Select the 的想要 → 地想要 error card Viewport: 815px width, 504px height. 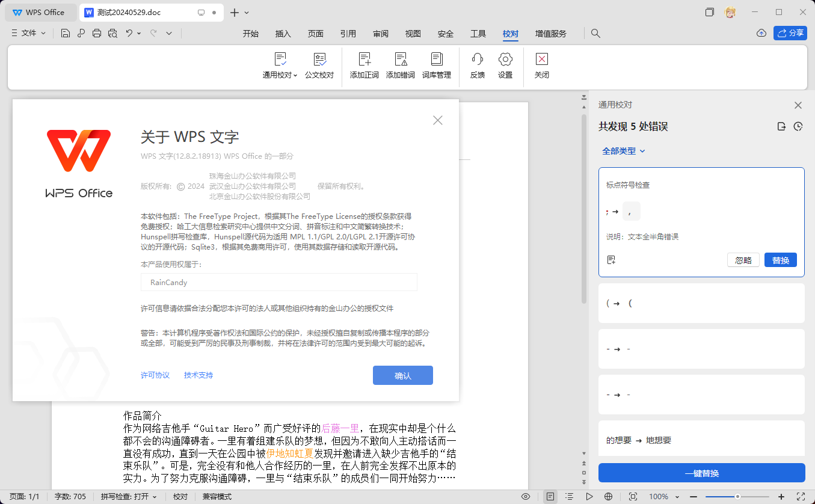tap(702, 439)
